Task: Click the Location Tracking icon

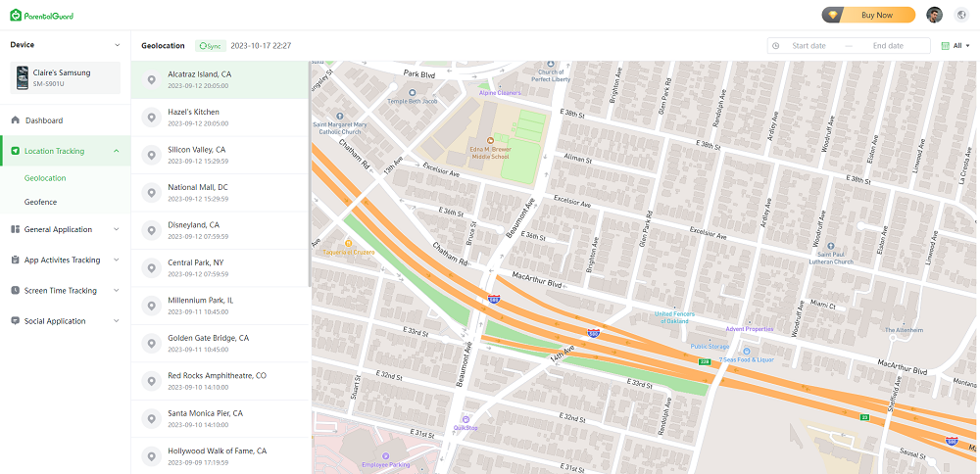Action: [16, 151]
